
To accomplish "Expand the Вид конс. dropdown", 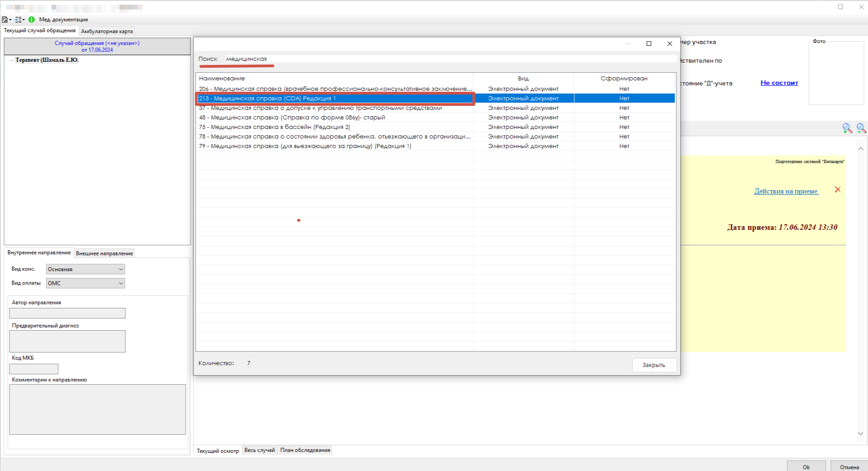I will click(121, 269).
